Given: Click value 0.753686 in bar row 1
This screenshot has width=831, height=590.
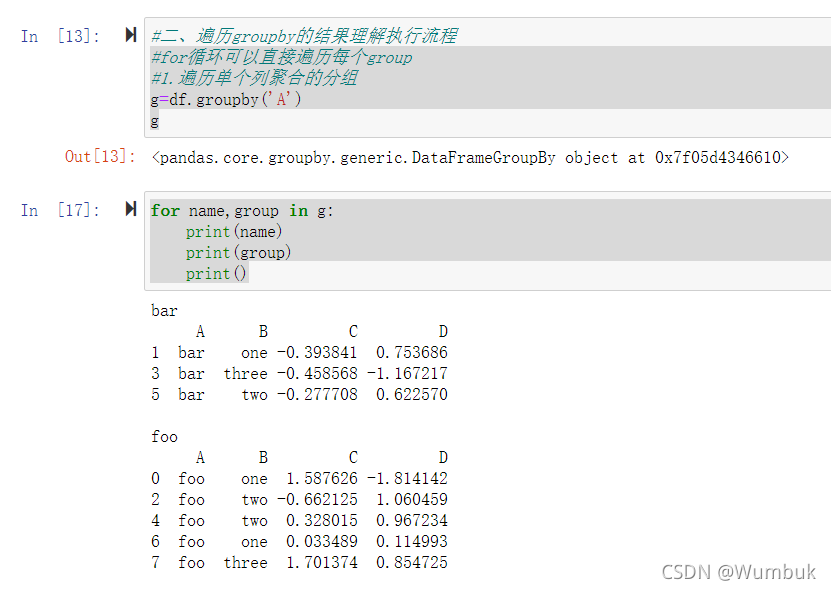Looking at the screenshot, I should point(412,353).
